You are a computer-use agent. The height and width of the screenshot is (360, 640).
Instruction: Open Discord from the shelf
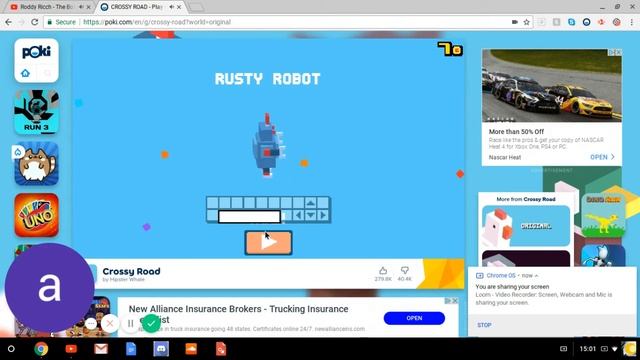point(161,349)
